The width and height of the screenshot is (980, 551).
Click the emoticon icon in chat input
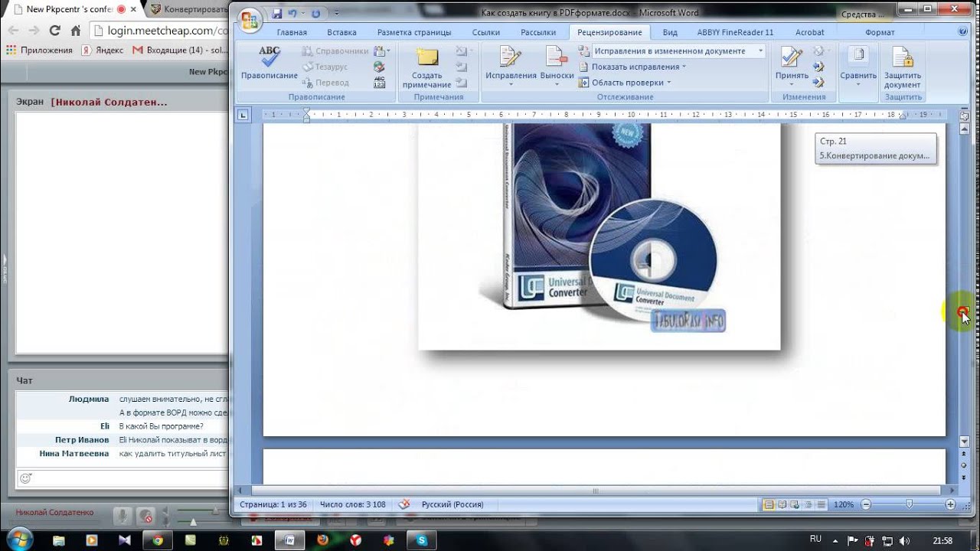pyautogui.click(x=25, y=478)
